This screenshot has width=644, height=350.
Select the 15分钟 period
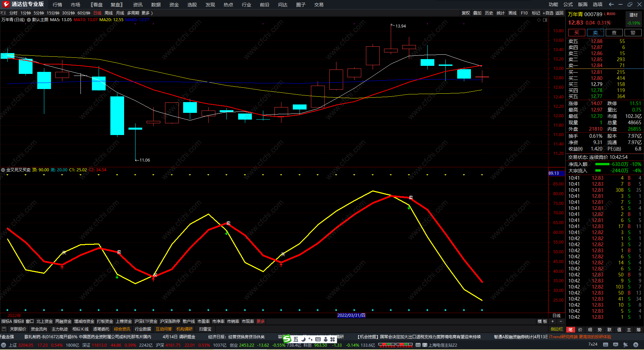53,13
